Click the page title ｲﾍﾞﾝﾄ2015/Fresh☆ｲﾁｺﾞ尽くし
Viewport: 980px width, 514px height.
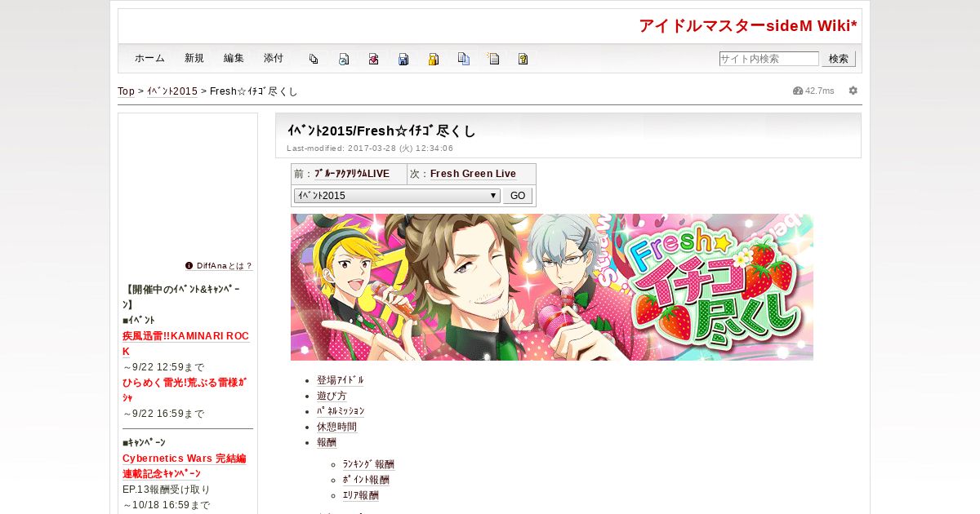click(x=381, y=131)
